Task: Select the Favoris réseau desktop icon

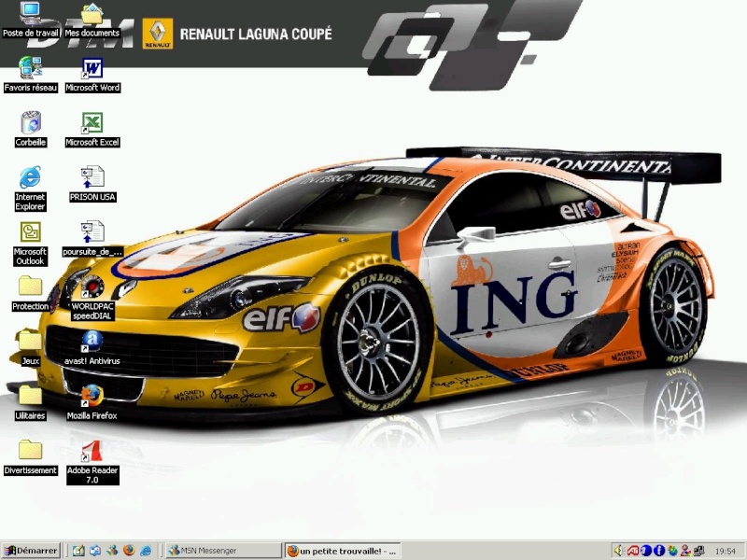Action: click(x=31, y=75)
